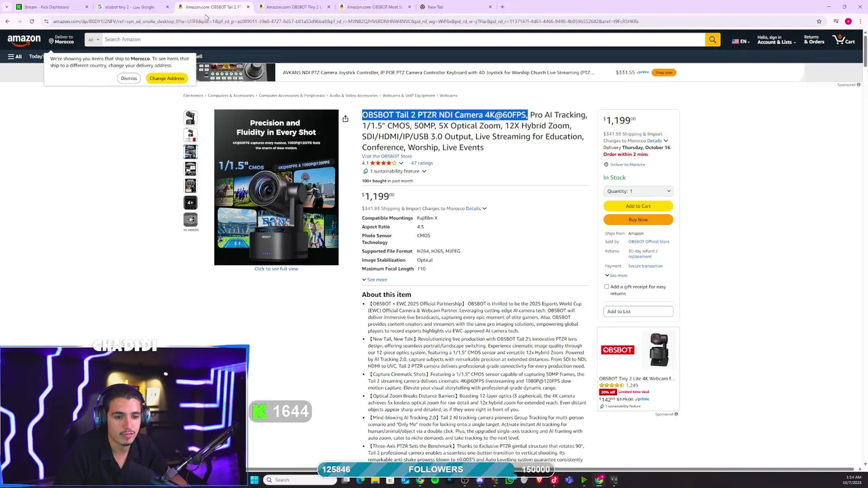Screen dimensions: 868x488
Task: Click the share icon beside product image
Action: pos(345,119)
